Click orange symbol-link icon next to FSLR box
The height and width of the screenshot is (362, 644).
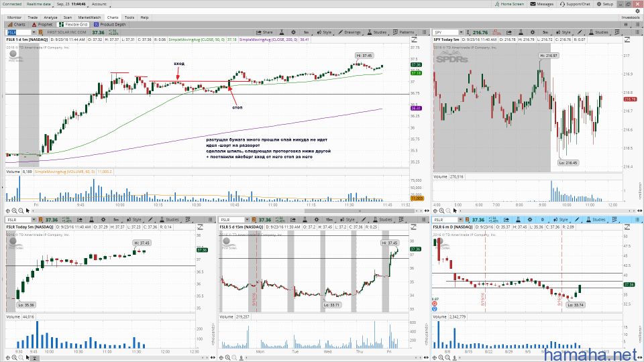(x=41, y=32)
